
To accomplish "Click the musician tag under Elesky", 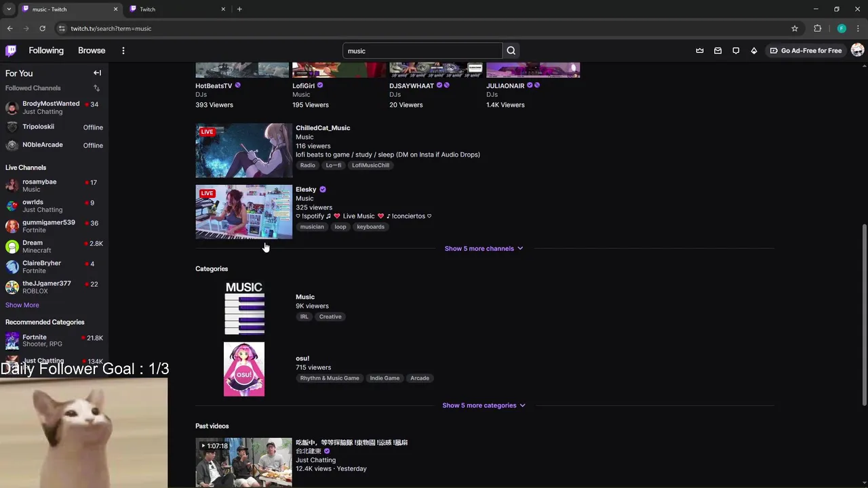I will pyautogui.click(x=312, y=227).
